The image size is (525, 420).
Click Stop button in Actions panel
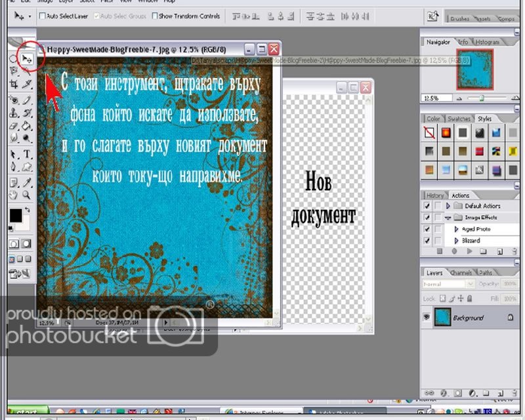(x=440, y=251)
